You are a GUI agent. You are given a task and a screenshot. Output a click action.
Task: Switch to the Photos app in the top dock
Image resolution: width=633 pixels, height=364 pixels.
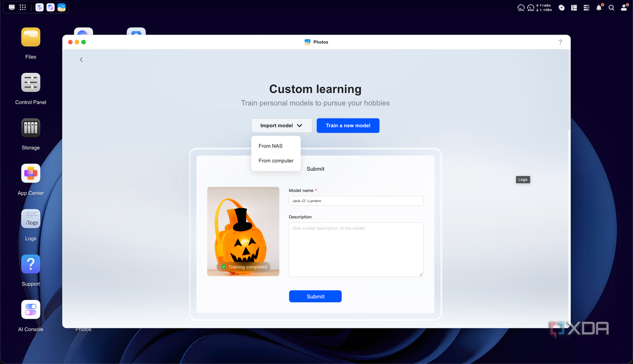[x=62, y=7]
